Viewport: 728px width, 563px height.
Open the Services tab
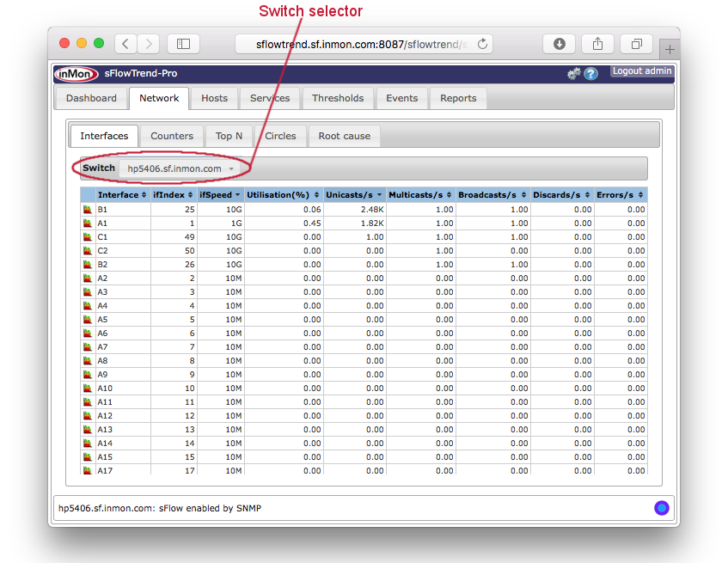[270, 98]
